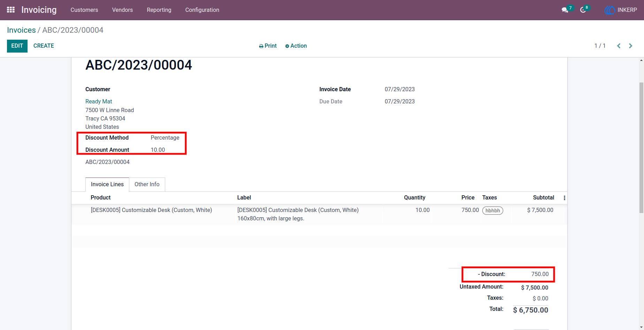Select the Invoice Lines tab
644x330 pixels.
click(107, 184)
